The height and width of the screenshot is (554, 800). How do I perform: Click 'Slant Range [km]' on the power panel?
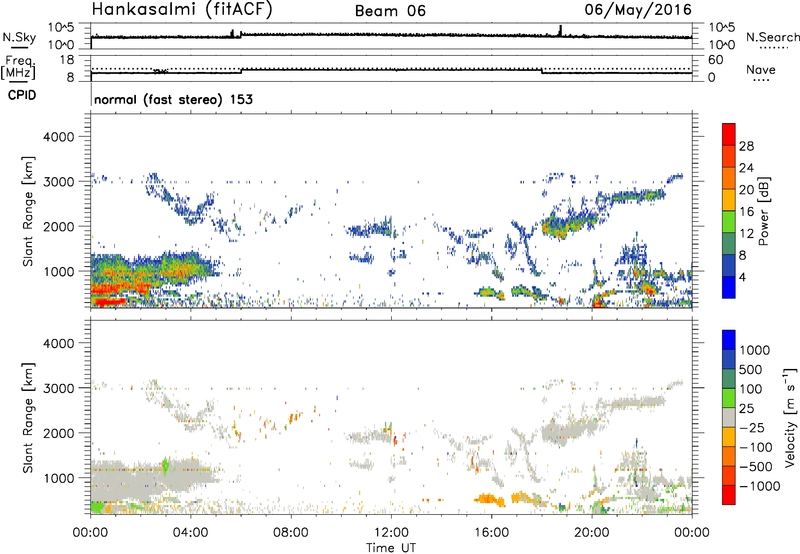pyautogui.click(x=28, y=211)
